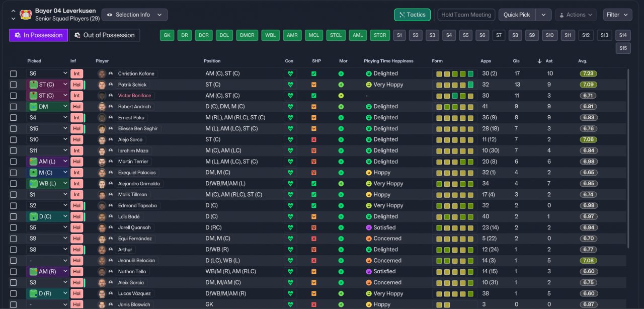Click the Bayer 04 Leverkusen club badge
Image resolution: width=644 pixels, height=309 pixels.
(x=26, y=15)
